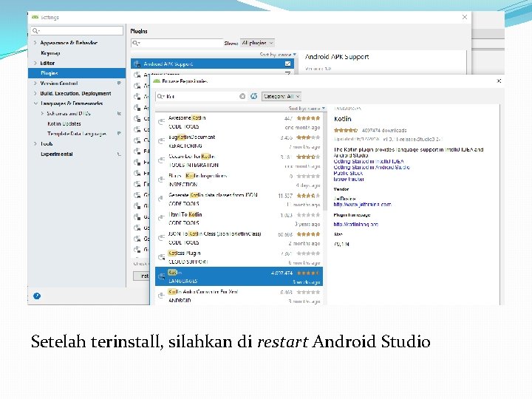Image resolution: width=532 pixels, height=399 pixels.
Task: Click the JSON To Kotlin Class icon
Action: pyautogui.click(x=162, y=237)
